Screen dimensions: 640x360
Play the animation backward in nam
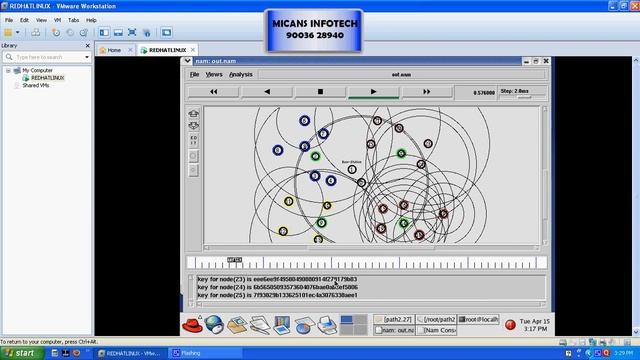click(267, 92)
